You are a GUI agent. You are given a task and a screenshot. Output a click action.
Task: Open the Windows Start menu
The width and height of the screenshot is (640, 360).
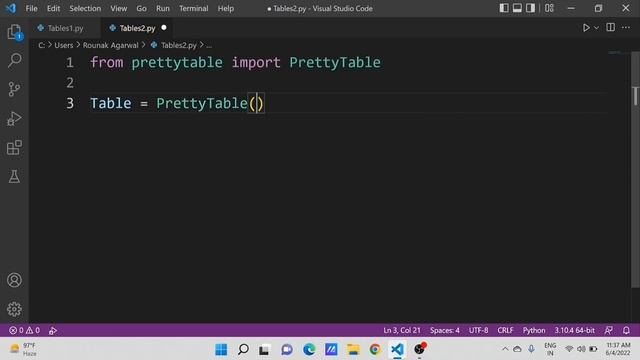221,349
